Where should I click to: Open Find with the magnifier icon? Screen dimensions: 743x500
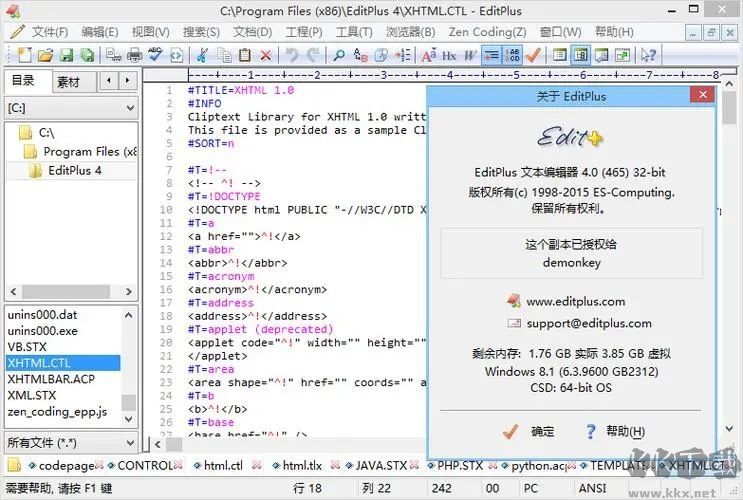tap(339, 56)
